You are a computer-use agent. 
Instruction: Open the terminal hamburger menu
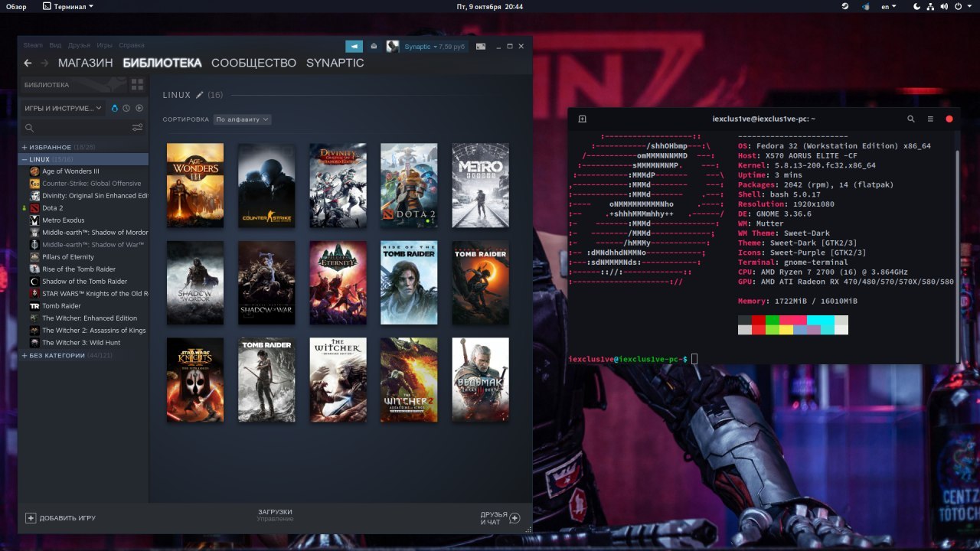930,119
